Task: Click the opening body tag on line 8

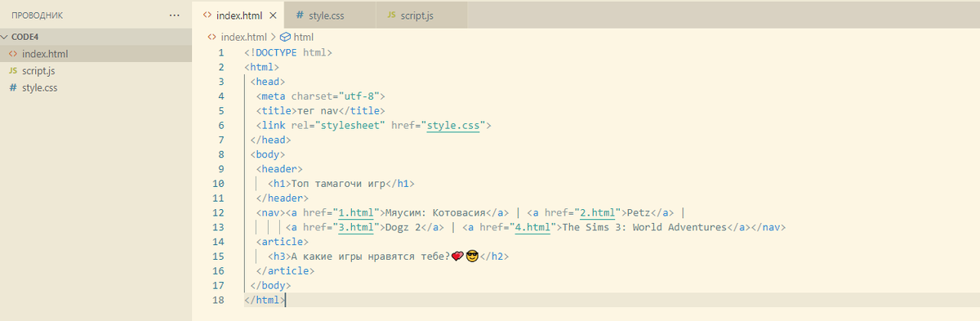Action: (x=267, y=154)
